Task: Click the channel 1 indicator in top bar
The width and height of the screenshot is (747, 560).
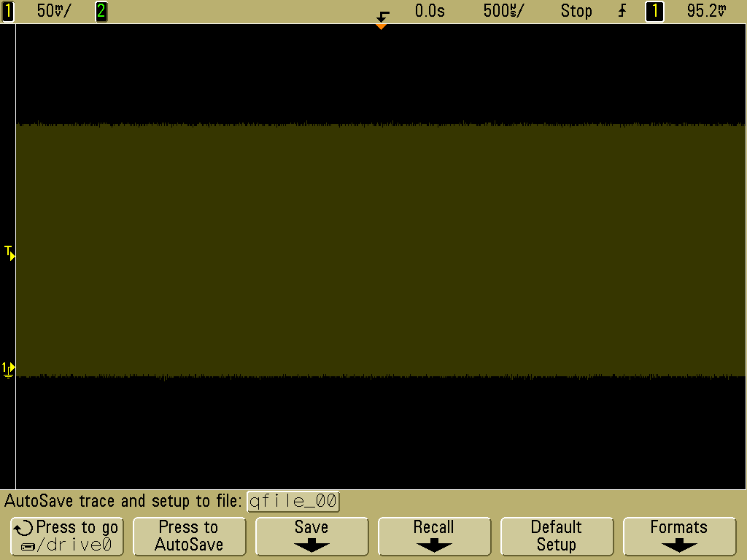Action: tap(8, 11)
